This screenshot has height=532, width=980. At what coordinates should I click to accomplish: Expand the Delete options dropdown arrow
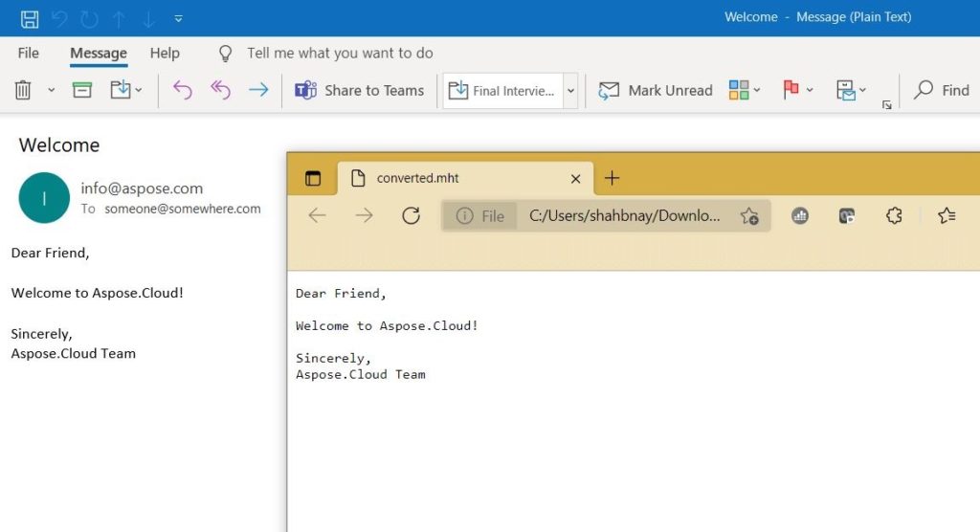tap(51, 90)
